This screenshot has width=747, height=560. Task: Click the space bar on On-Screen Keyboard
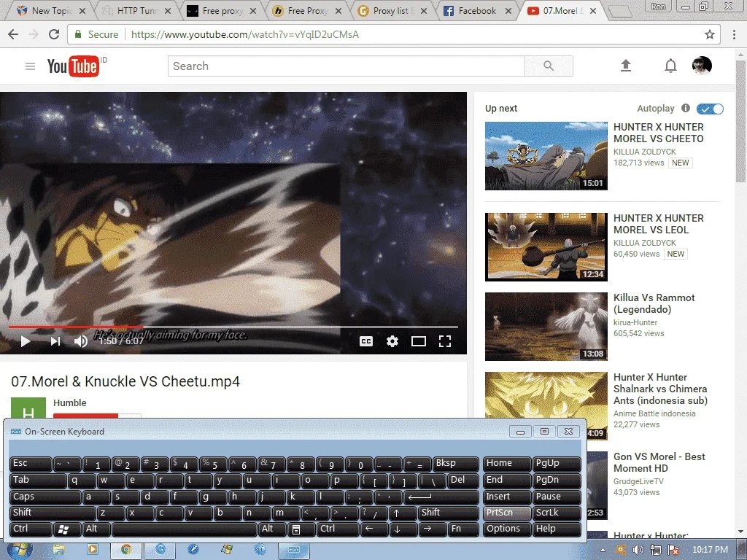(185, 529)
